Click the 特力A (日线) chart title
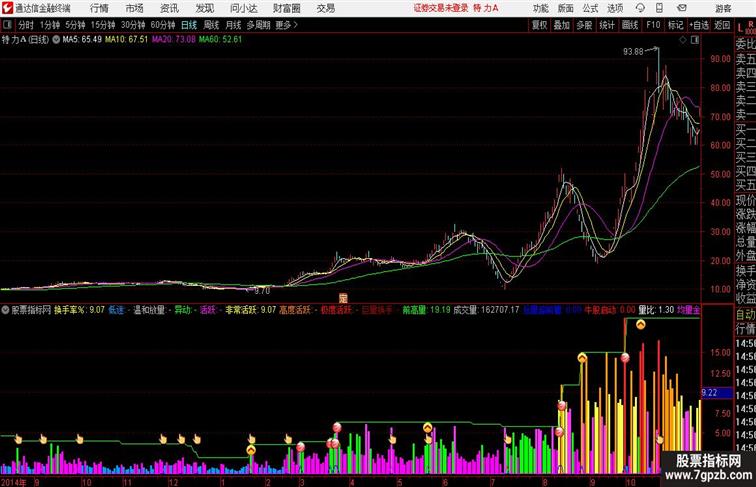756x487 pixels. click(26, 40)
